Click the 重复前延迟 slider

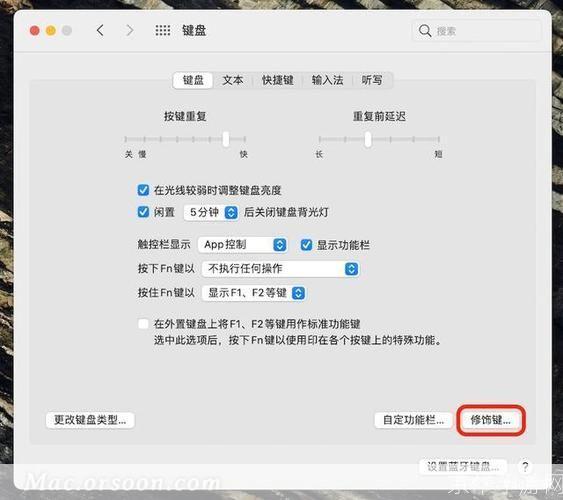point(379,139)
